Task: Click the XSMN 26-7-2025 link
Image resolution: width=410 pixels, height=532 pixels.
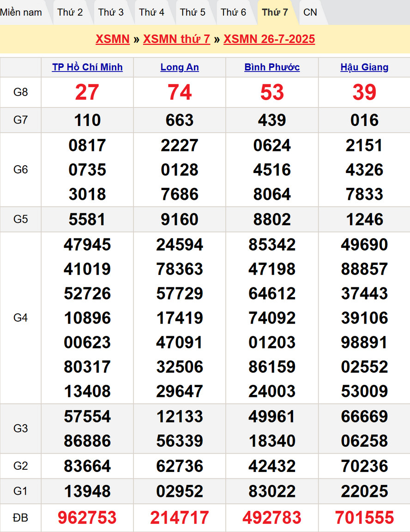Action: click(x=269, y=39)
